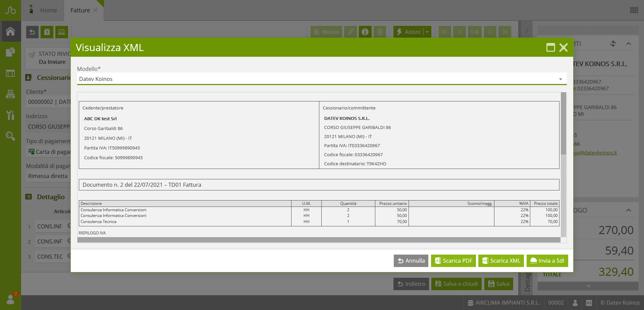Screen dimensions: 644x310
Task: Collapse the Riepilogo totals section chevron
Action: (x=629, y=210)
